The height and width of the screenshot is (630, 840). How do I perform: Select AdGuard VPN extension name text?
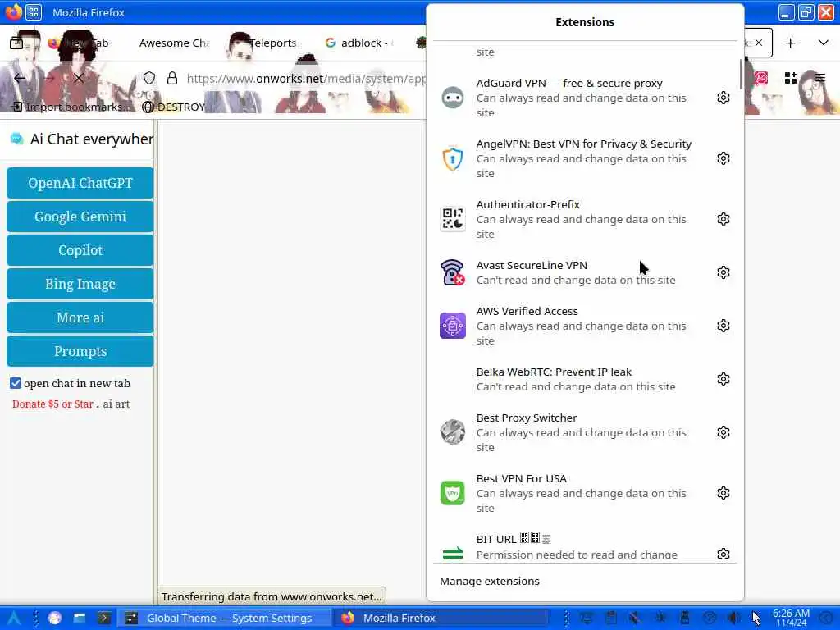click(x=569, y=83)
